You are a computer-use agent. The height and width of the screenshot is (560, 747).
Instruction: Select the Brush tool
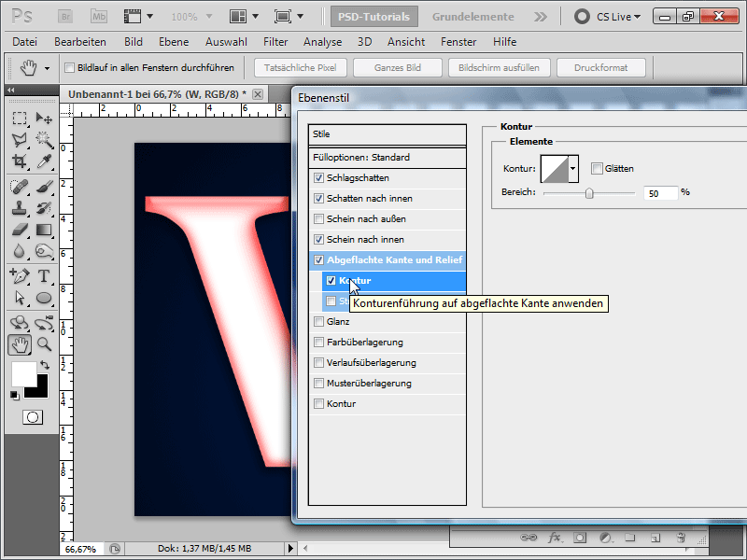pos(44,186)
